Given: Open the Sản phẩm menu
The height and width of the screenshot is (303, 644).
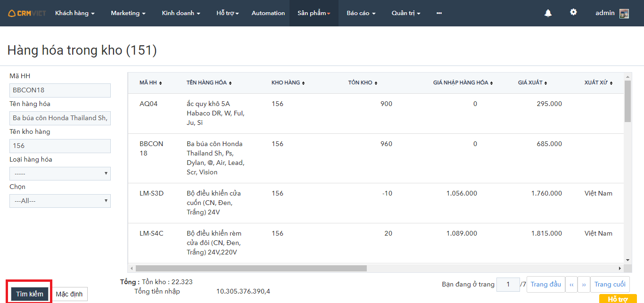Looking at the screenshot, I should 314,13.
